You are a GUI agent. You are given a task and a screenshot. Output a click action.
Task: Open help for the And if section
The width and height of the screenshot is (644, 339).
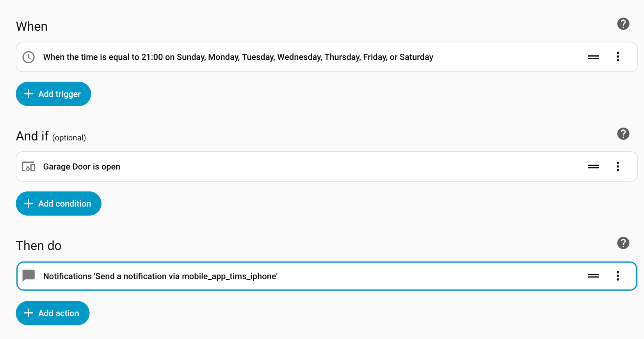pos(623,134)
